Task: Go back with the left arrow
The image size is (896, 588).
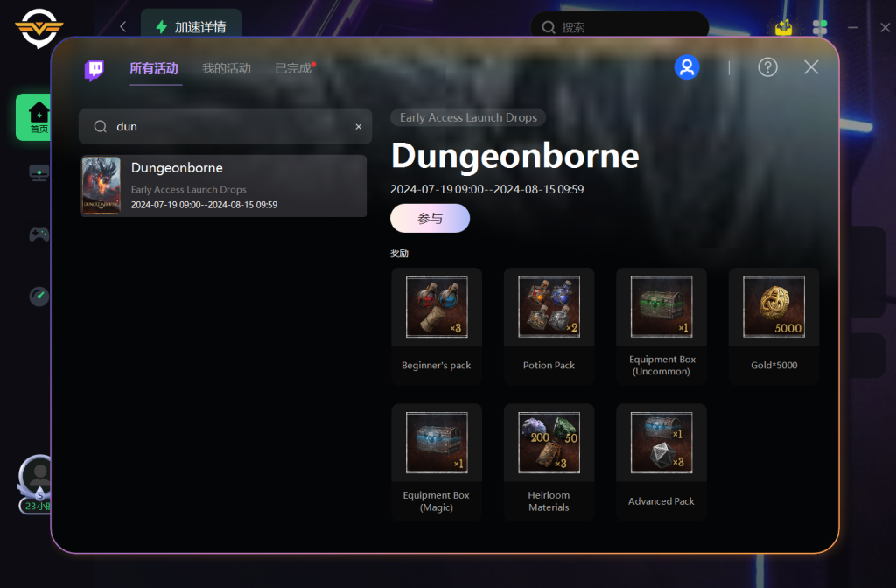Action: click(x=122, y=26)
